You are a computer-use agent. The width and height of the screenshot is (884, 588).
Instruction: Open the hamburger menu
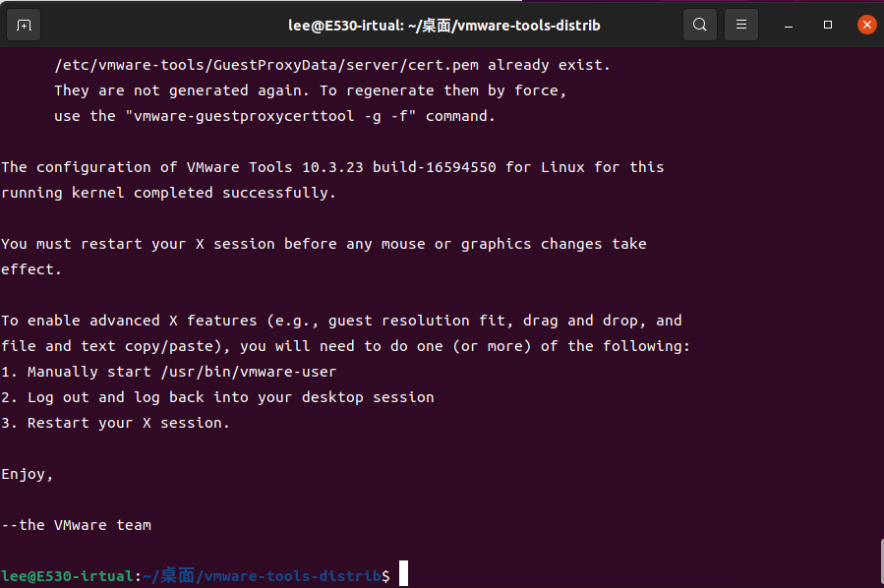tap(741, 25)
